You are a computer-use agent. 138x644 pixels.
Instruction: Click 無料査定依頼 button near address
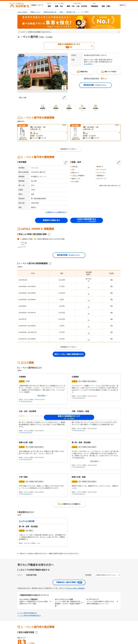coord(95,85)
